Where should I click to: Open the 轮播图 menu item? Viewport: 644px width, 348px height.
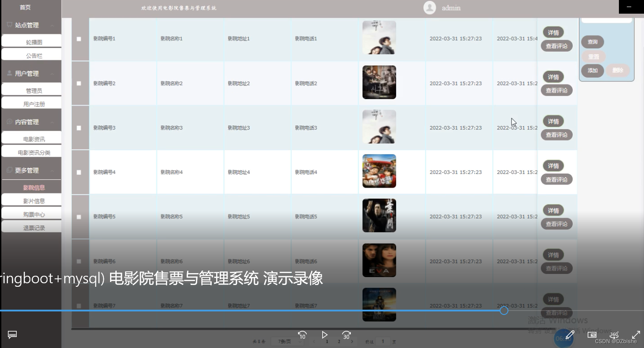click(31, 41)
